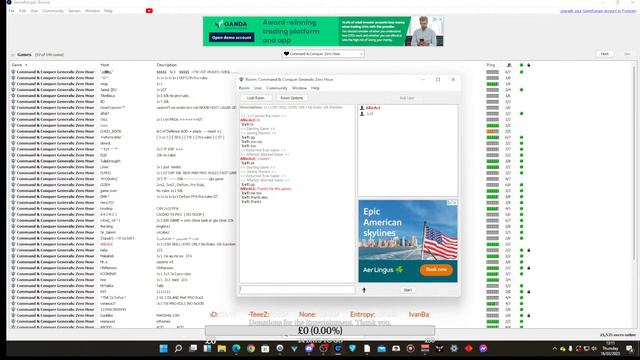The height and width of the screenshot is (360, 640).
Task: Open the Windows Start menu
Action: coord(164,348)
